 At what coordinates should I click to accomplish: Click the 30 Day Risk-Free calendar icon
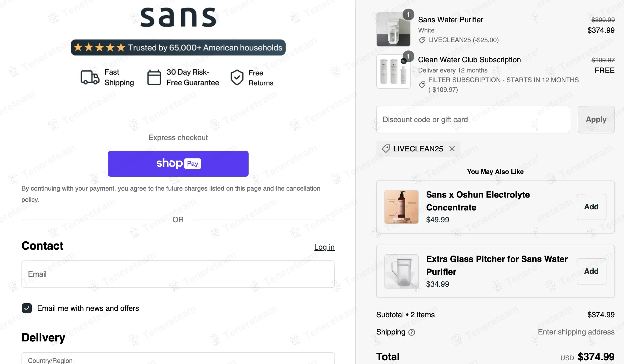(154, 77)
